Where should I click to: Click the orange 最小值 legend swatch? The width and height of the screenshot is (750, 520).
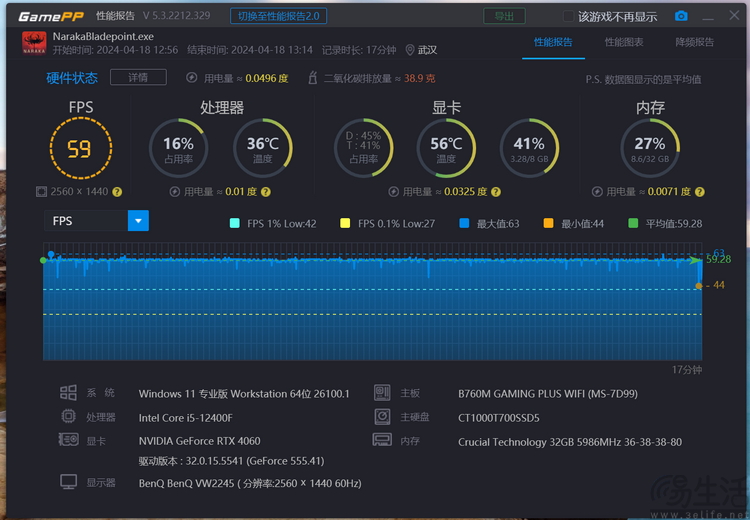(548, 223)
